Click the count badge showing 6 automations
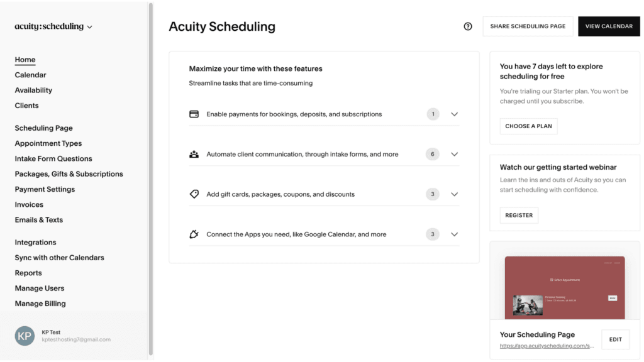This screenshot has height=362, width=644. (x=432, y=154)
